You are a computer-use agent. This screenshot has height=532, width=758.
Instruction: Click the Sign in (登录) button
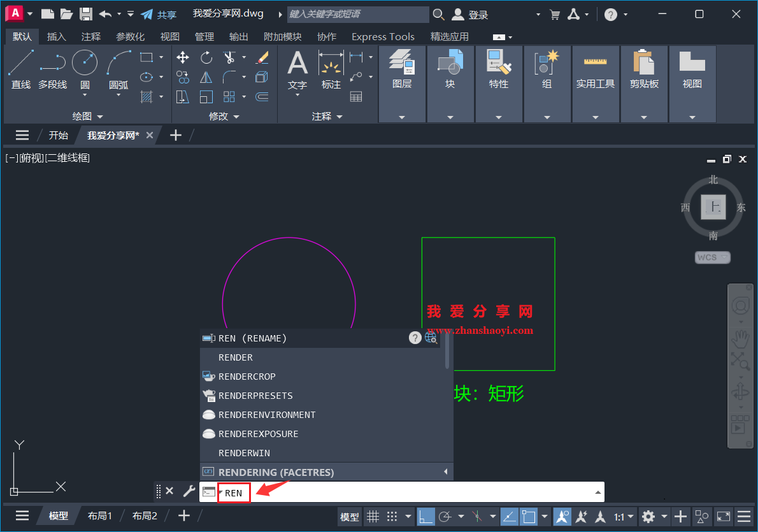pyautogui.click(x=470, y=15)
